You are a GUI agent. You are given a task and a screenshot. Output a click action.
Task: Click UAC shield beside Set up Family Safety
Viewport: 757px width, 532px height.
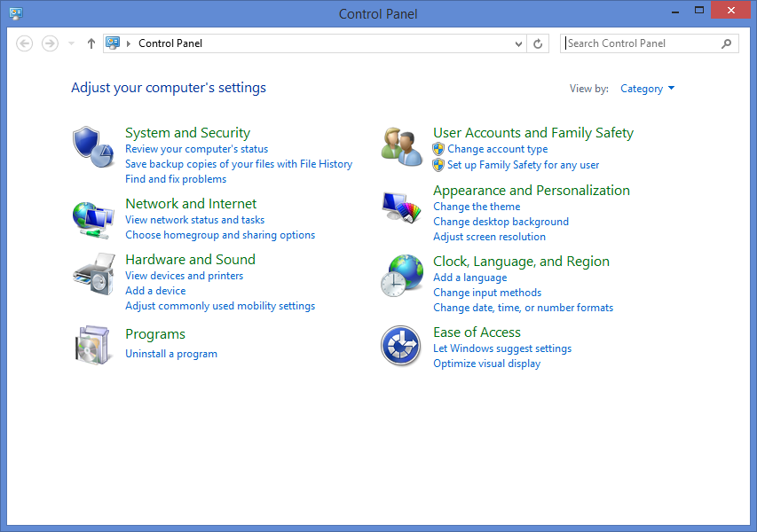(438, 165)
